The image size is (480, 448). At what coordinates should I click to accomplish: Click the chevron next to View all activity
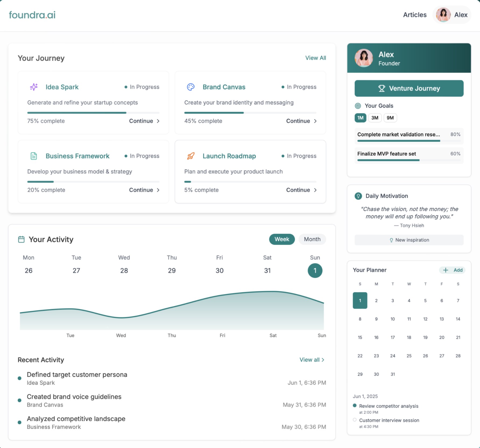pyautogui.click(x=323, y=360)
